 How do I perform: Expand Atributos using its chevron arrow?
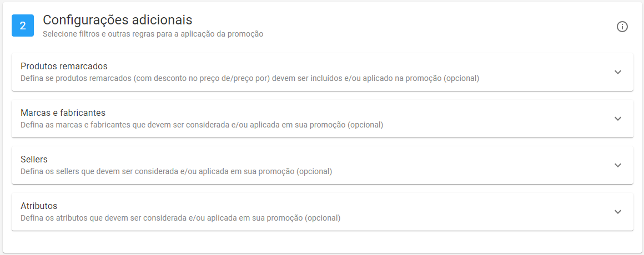[618, 212]
